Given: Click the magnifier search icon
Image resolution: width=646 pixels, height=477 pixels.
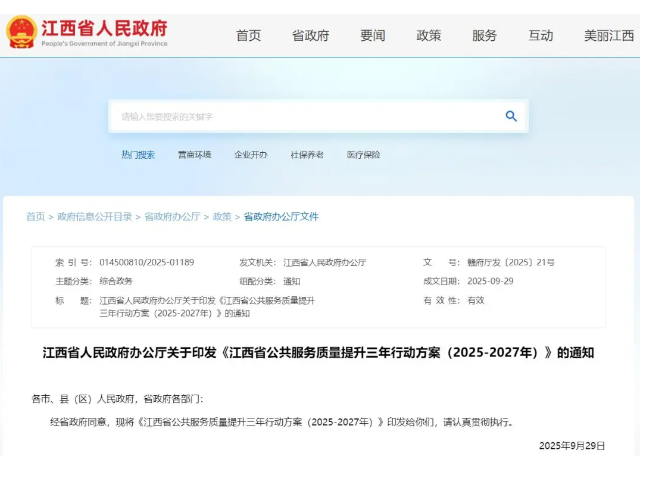Looking at the screenshot, I should coord(511,116).
